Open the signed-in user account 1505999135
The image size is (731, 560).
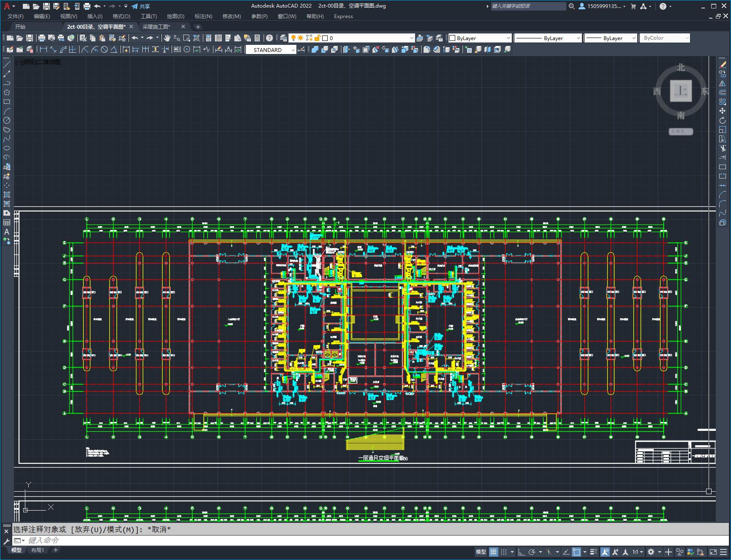pyautogui.click(x=602, y=6)
